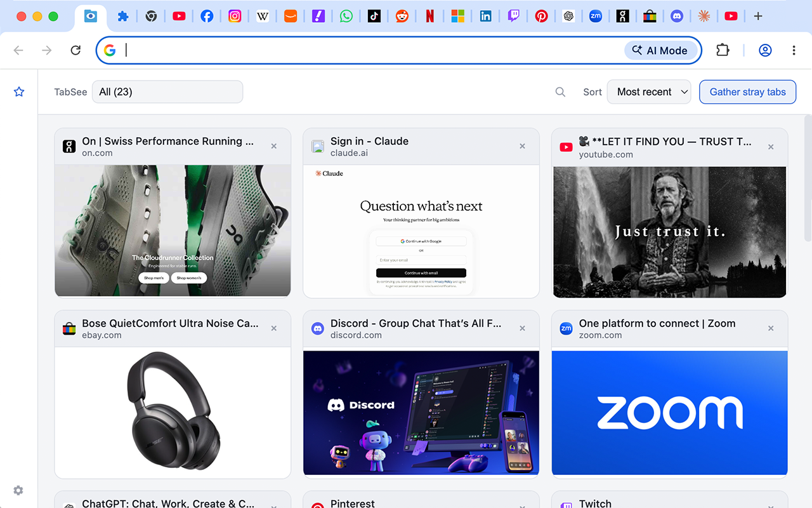Close the LET IT FIND YOU YouTube card

771,147
